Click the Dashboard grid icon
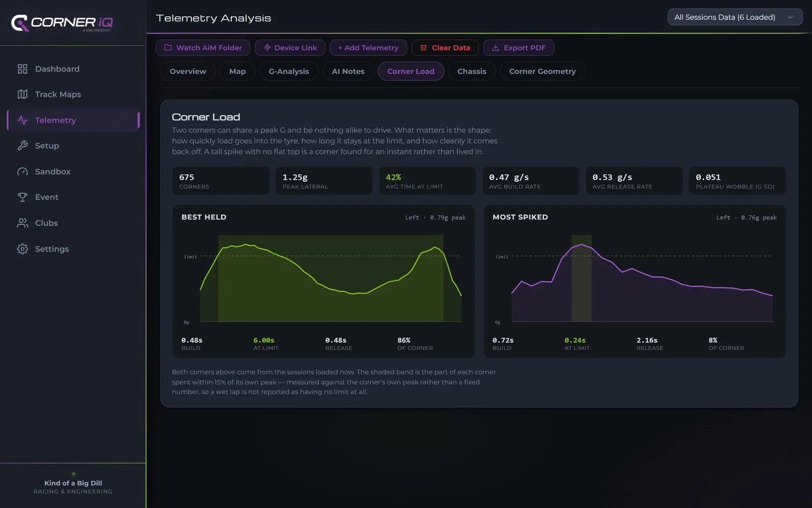This screenshot has width=812, height=508. pos(22,69)
